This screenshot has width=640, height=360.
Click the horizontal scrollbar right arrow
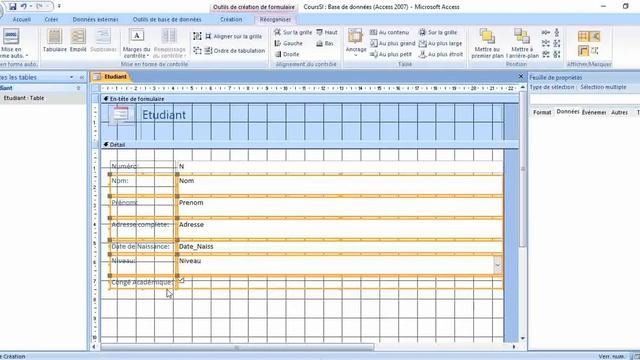(514, 347)
